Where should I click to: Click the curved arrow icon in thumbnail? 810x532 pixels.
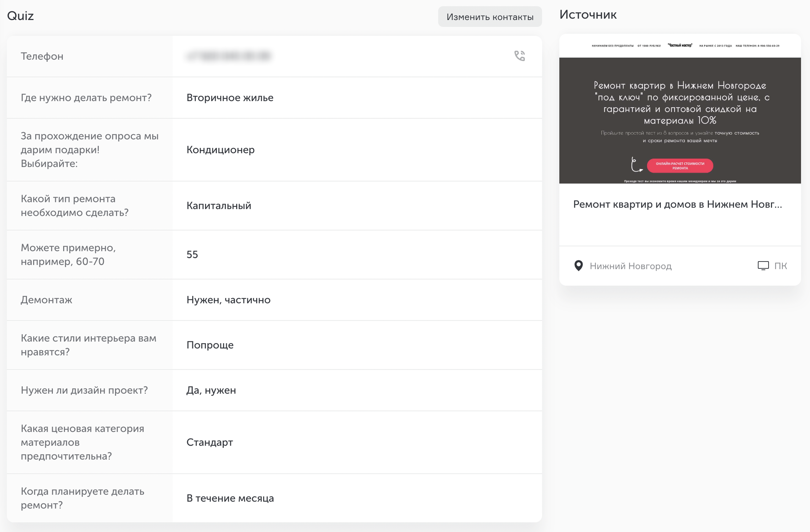(x=636, y=165)
